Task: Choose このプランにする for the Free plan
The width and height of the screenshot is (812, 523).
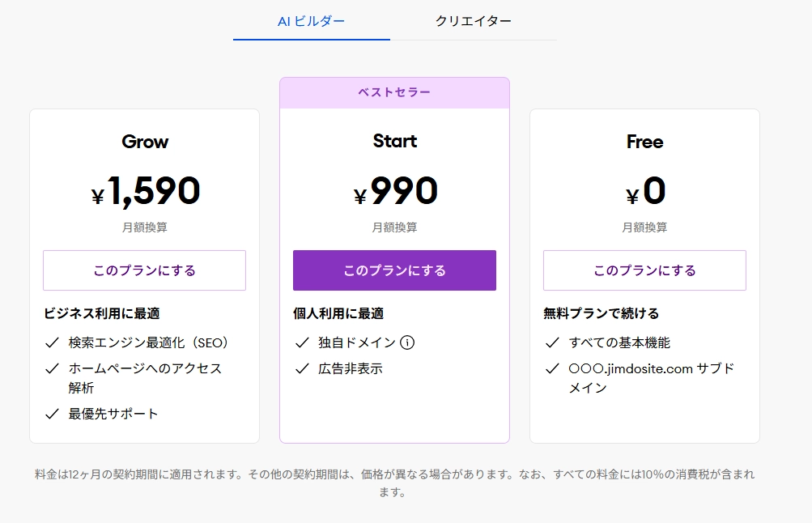Action: click(644, 270)
